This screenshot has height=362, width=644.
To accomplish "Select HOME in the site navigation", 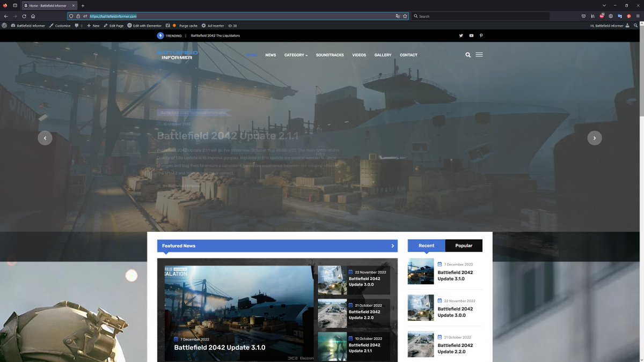I will pos(251,55).
